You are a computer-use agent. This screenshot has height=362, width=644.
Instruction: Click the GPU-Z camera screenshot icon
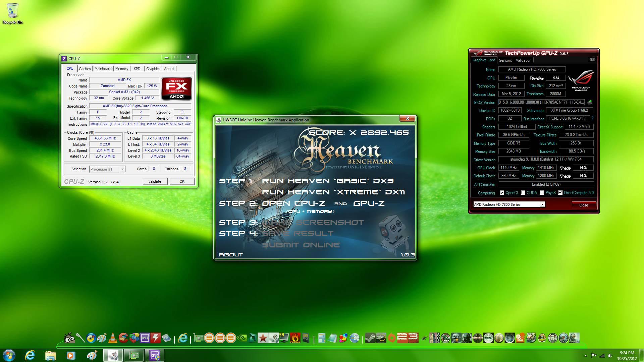tap(592, 60)
